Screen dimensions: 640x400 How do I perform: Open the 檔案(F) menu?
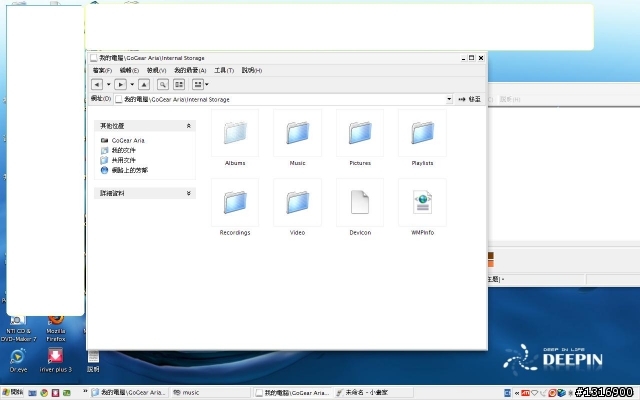pos(102,70)
